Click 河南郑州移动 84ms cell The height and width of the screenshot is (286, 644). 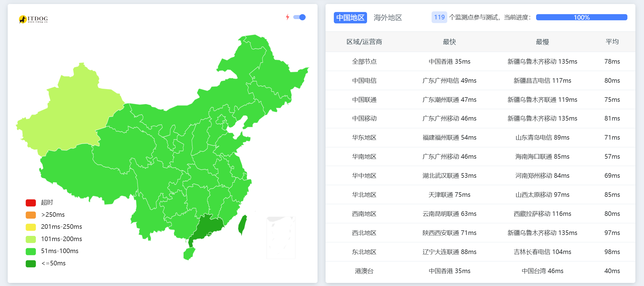click(543, 176)
